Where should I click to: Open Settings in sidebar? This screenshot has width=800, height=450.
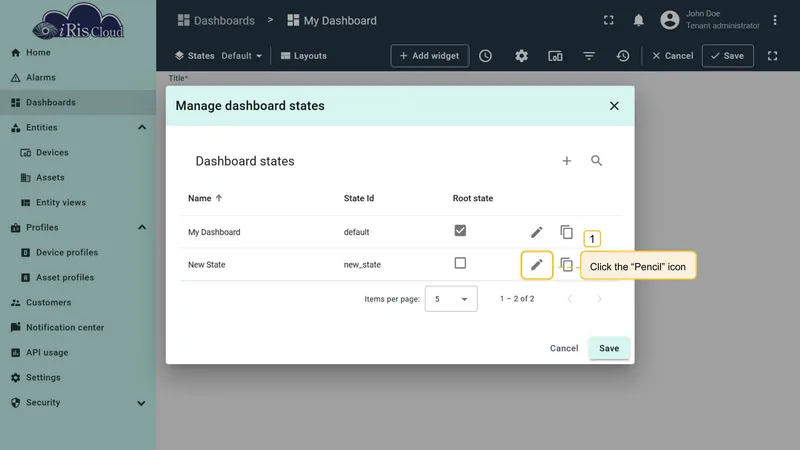78,378
